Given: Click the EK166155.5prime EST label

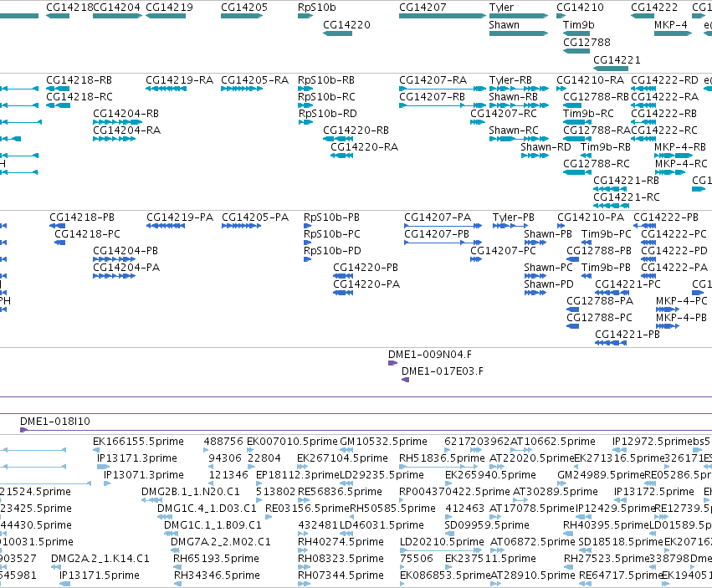Looking at the screenshot, I should coord(138,442).
